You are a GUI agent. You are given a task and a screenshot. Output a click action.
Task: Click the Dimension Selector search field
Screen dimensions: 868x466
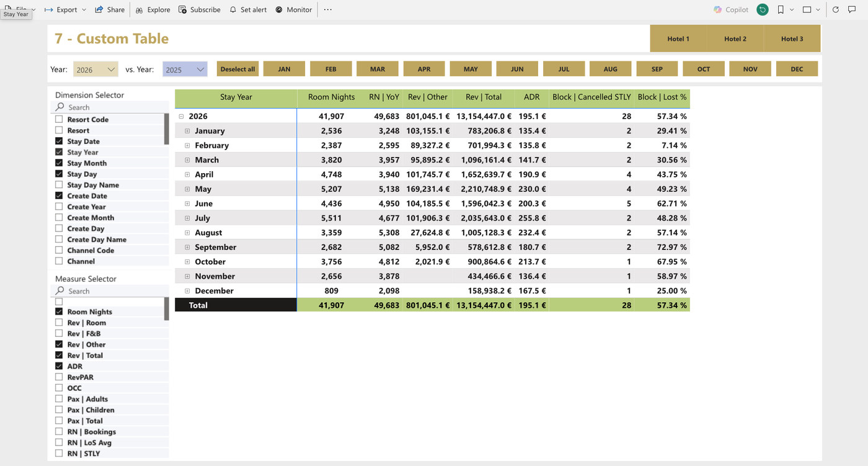click(x=110, y=107)
